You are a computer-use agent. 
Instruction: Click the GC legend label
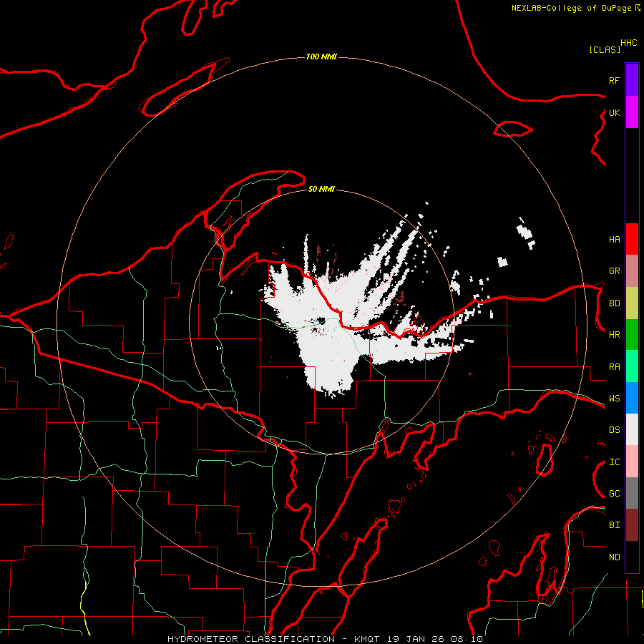[x=614, y=494]
